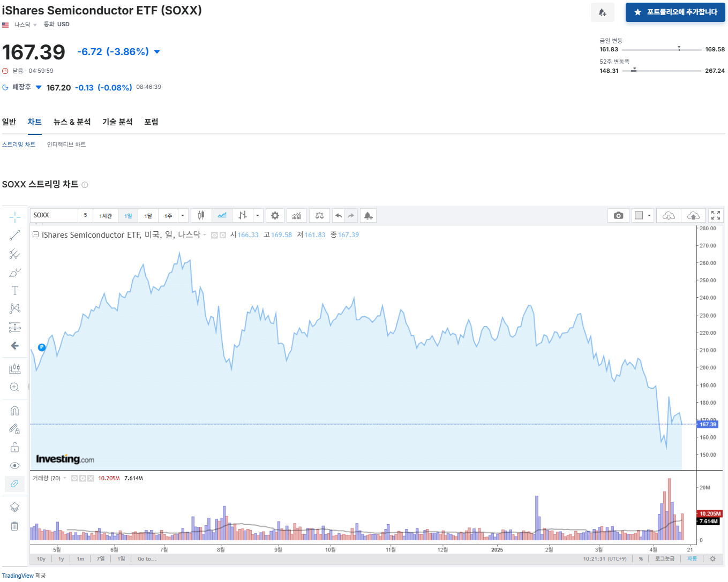The image size is (728, 582).
Task: Select the candlestick chart style icon
Action: pos(201,215)
